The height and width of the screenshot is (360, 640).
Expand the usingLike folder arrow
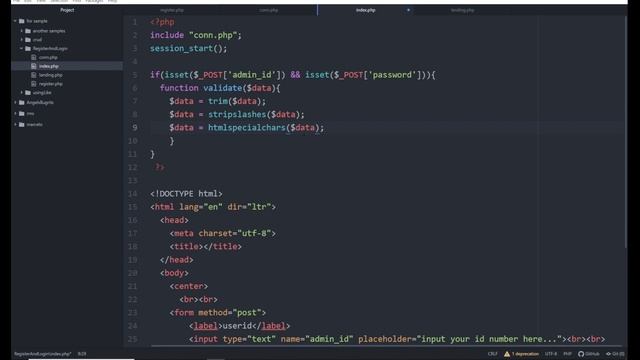click(x=22, y=93)
